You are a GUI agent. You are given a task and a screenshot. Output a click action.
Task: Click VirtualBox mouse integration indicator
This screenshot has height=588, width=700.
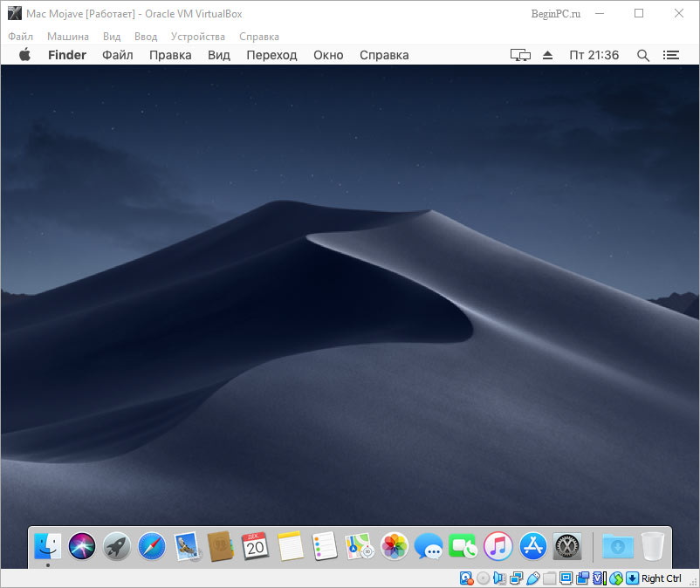tap(616, 578)
